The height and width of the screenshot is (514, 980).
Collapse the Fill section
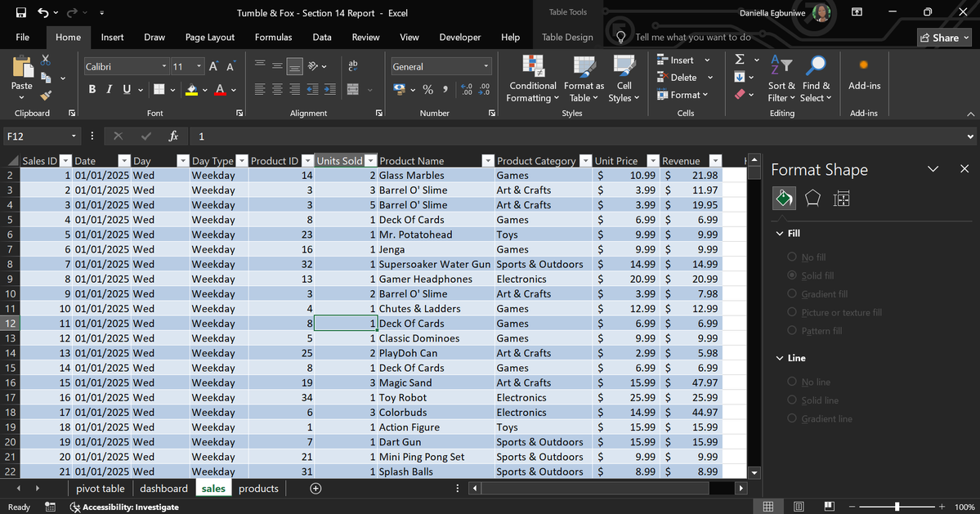pyautogui.click(x=780, y=233)
